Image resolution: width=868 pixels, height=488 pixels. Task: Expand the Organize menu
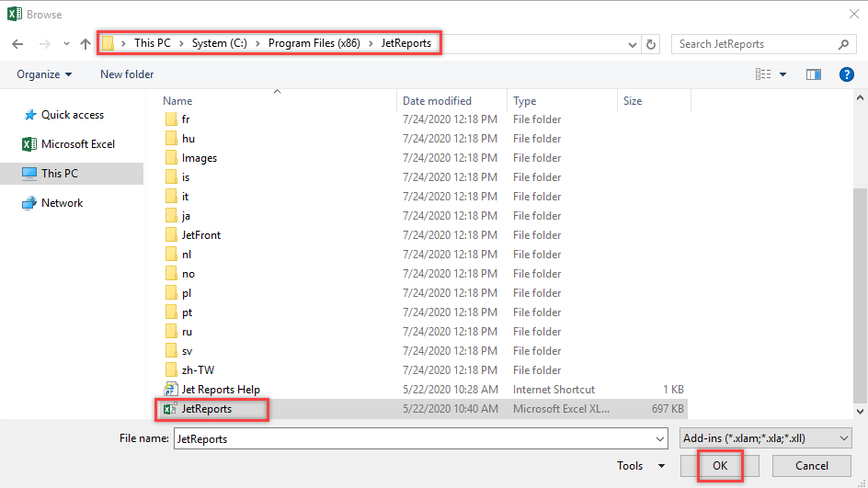tap(44, 74)
